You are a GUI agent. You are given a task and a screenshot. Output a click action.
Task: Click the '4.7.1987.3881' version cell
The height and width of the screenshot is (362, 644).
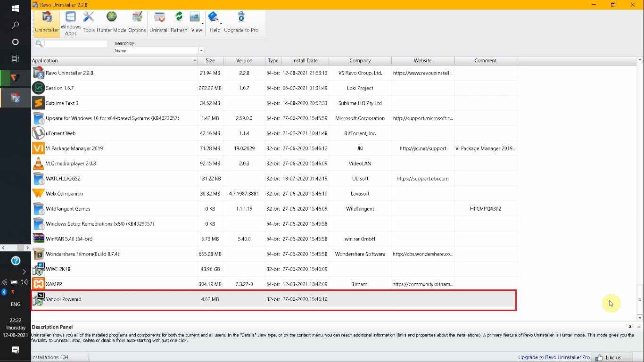click(244, 194)
